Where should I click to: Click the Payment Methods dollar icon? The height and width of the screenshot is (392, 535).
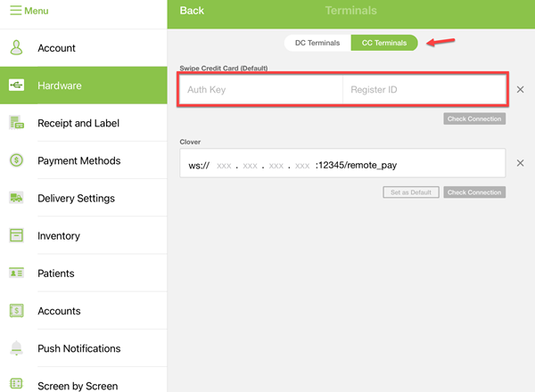16,160
